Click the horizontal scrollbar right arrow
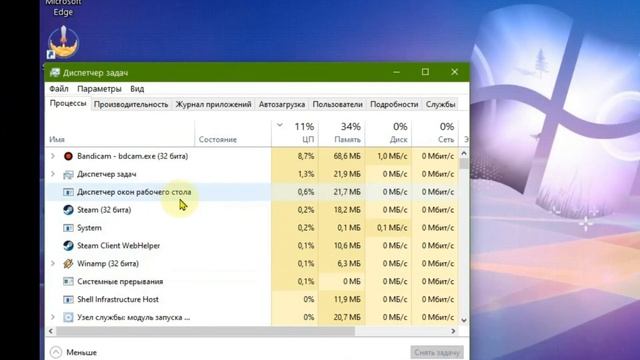This screenshot has width=640, height=360. coord(453,331)
